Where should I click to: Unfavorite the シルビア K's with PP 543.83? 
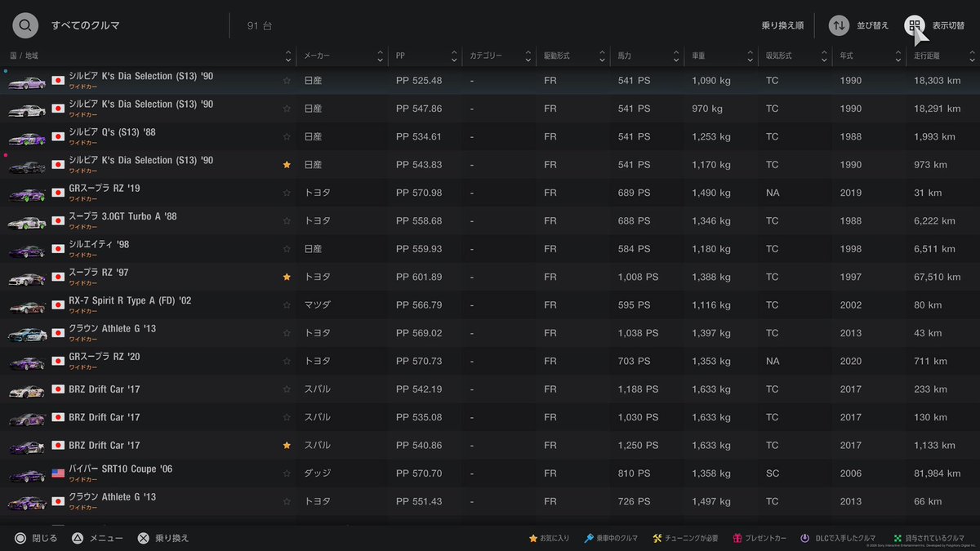tap(287, 165)
